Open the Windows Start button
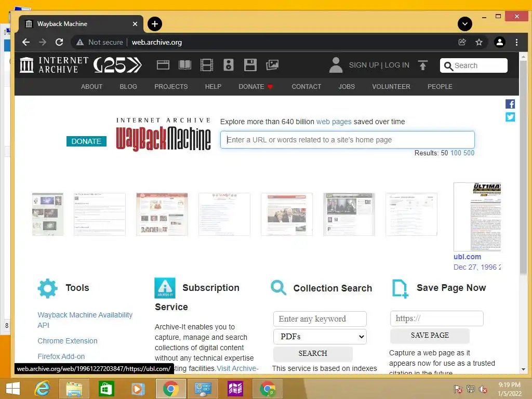The height and width of the screenshot is (399, 532). pyautogui.click(x=13, y=389)
